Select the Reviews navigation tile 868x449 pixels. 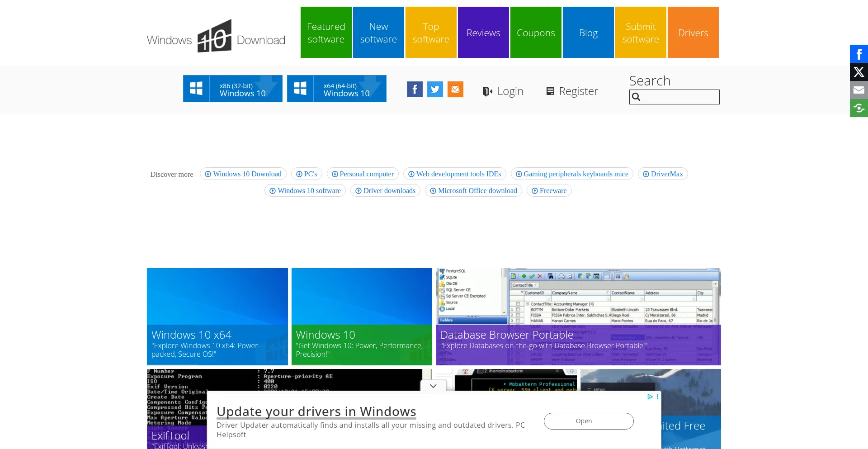tap(483, 33)
